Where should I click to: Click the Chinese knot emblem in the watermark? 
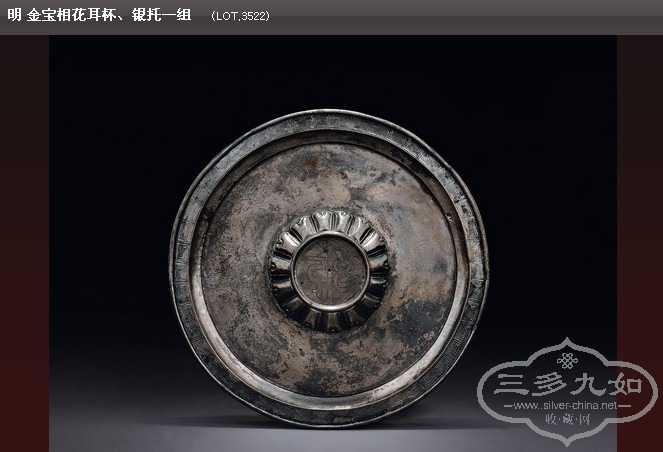pos(567,360)
